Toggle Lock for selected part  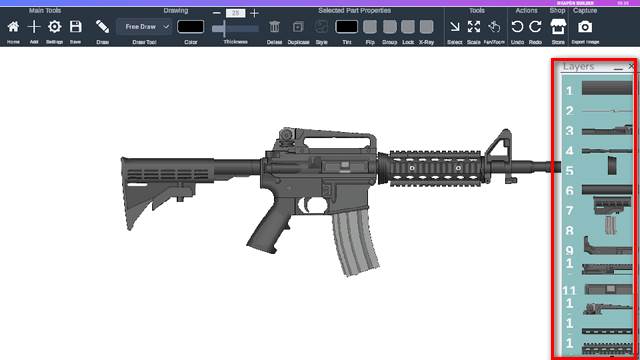coord(408,27)
